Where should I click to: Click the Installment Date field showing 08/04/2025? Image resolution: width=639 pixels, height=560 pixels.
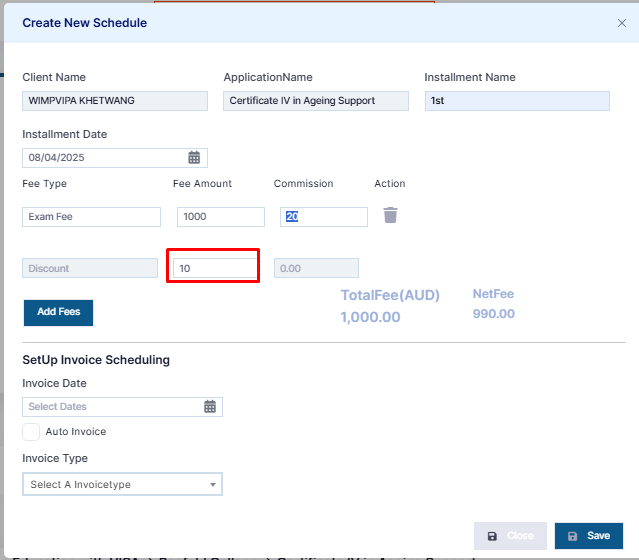[115, 158]
